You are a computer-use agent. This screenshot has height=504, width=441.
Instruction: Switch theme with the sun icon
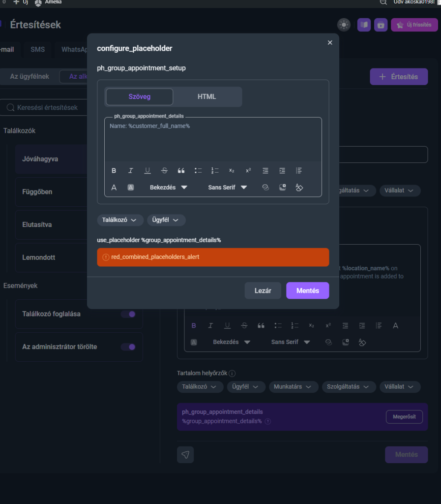(x=344, y=25)
